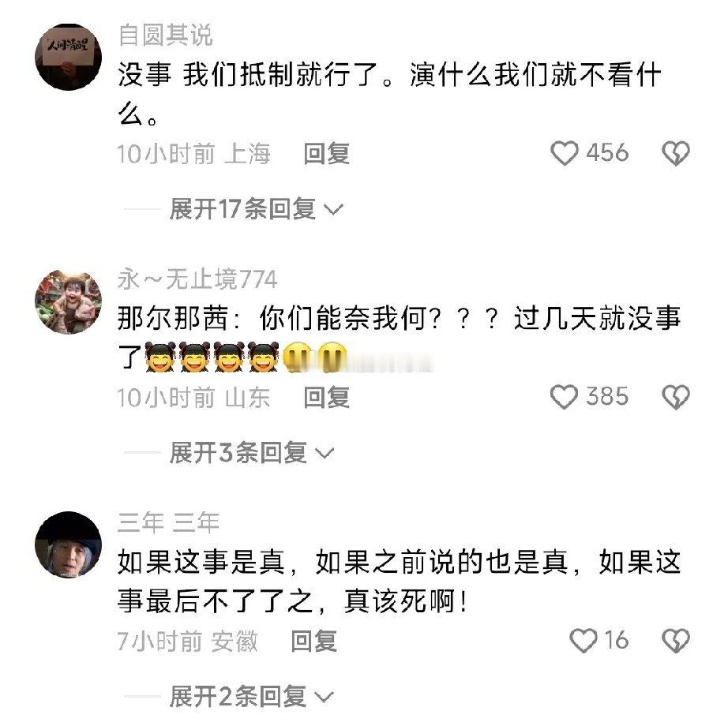
Task: Dislike the comment by 永~无止境774
Action: click(676, 397)
